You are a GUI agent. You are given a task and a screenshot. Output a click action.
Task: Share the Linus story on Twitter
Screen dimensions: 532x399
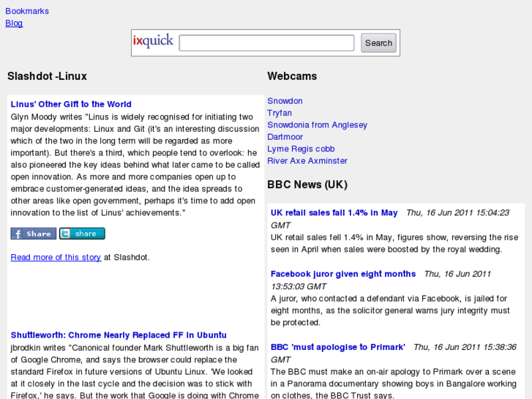tap(82, 234)
